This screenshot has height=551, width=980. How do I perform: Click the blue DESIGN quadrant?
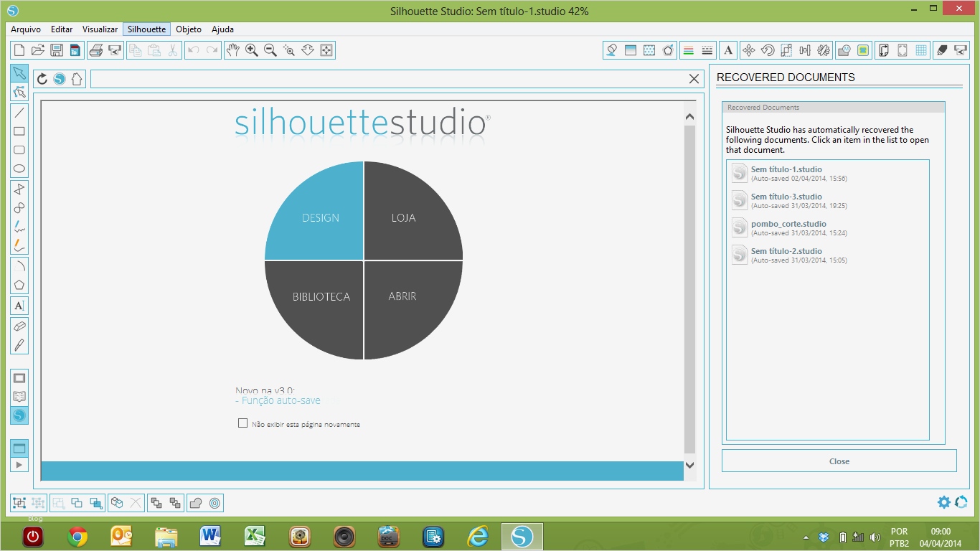click(320, 217)
